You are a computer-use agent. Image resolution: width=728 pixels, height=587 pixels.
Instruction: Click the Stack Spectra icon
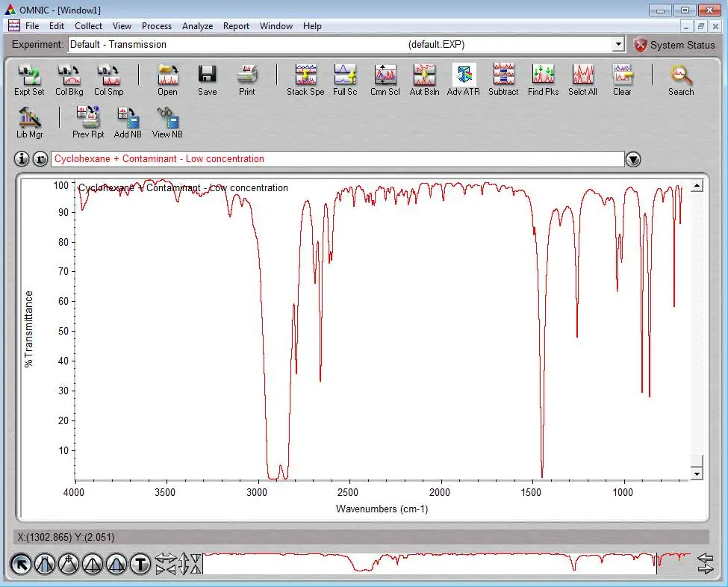(305, 79)
